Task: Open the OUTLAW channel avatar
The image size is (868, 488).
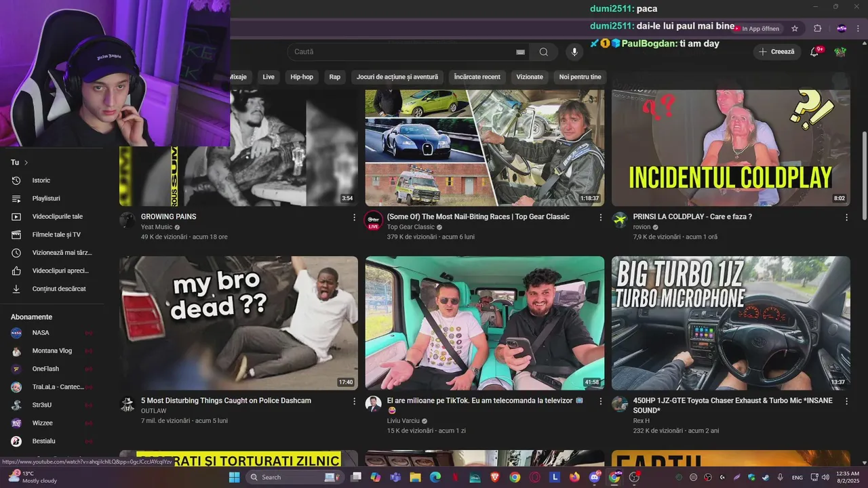Action: [x=127, y=405]
